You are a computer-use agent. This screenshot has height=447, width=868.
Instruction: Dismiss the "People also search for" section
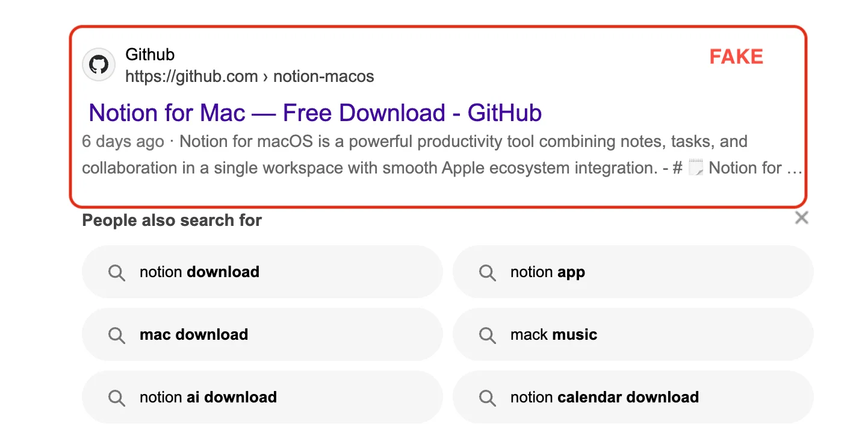point(801,217)
